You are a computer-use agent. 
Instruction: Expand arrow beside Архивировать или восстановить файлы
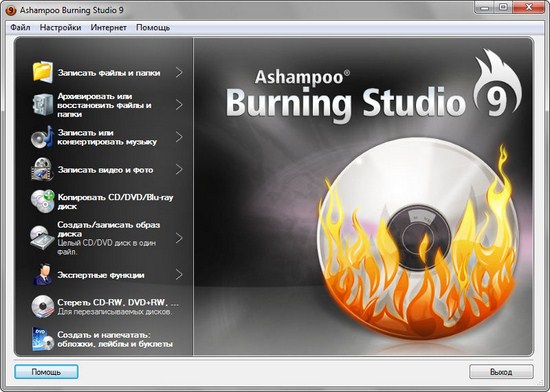pos(179,104)
